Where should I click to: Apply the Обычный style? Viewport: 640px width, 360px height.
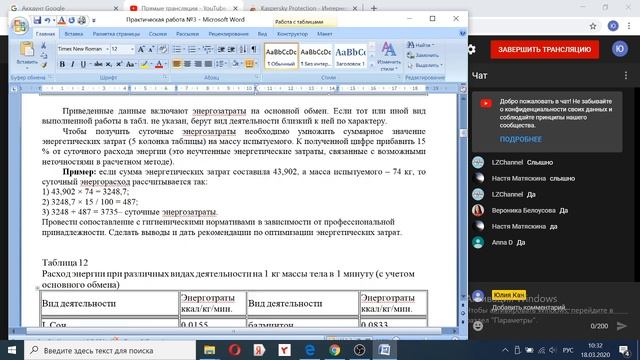281,56
